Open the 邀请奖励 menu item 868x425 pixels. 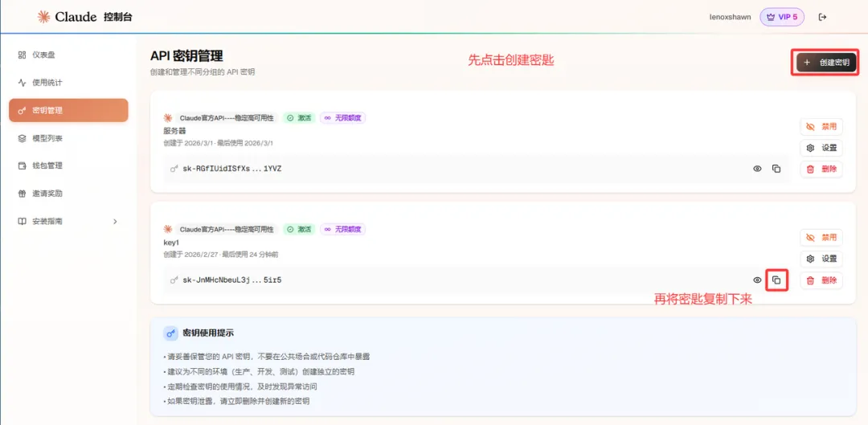[68, 193]
